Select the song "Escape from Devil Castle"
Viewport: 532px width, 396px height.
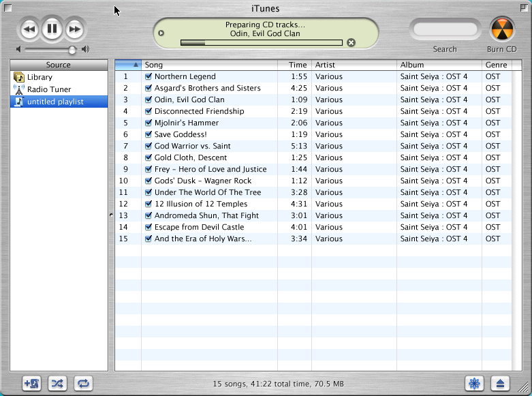coord(199,227)
